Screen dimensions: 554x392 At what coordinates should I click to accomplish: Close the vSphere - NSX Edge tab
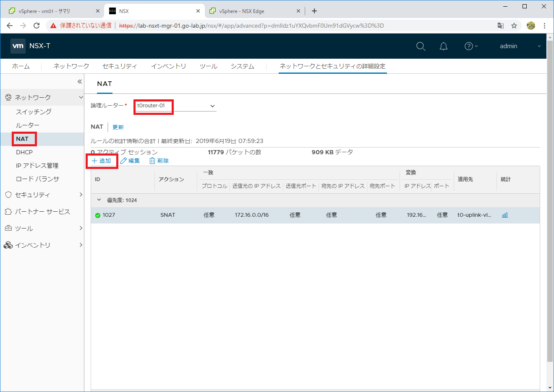coord(298,11)
